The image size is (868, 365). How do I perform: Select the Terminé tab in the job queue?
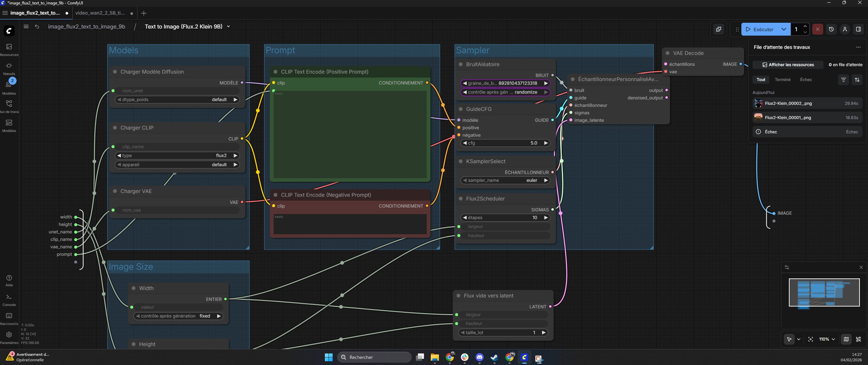[782, 80]
